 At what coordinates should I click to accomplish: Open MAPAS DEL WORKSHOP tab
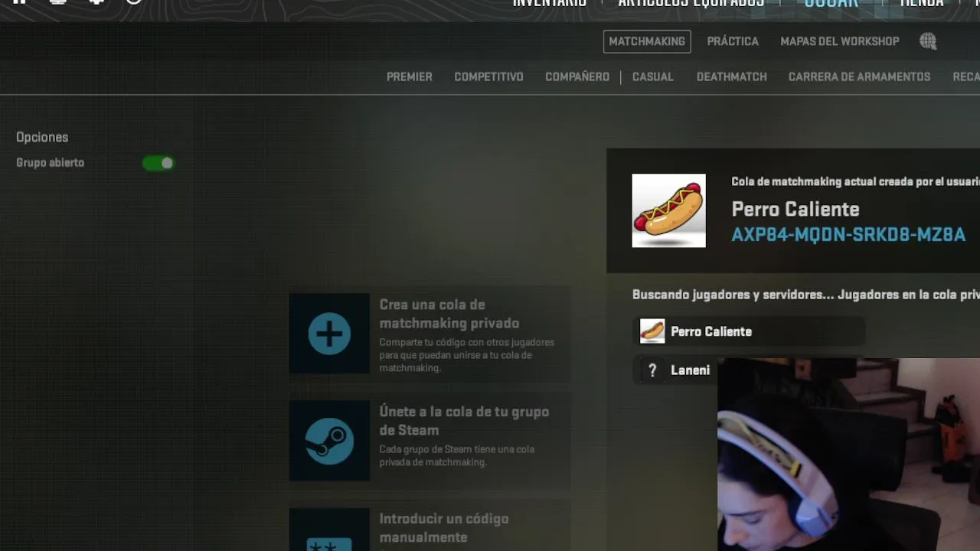(840, 41)
